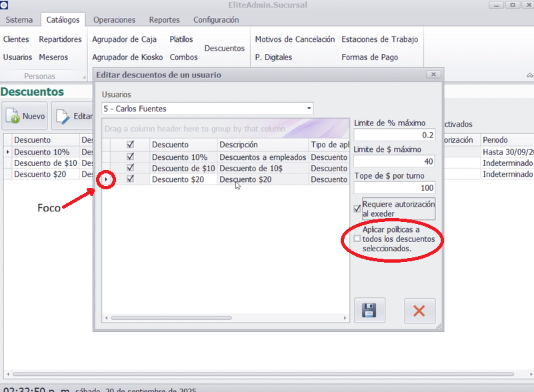Uncheck the Descuento 10% row checkbox
Viewport: 534px width, 392px height.
click(131, 157)
